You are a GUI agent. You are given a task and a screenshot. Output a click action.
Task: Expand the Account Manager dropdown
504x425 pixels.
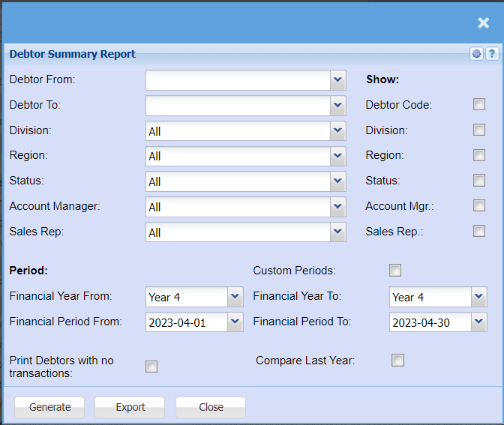click(337, 207)
